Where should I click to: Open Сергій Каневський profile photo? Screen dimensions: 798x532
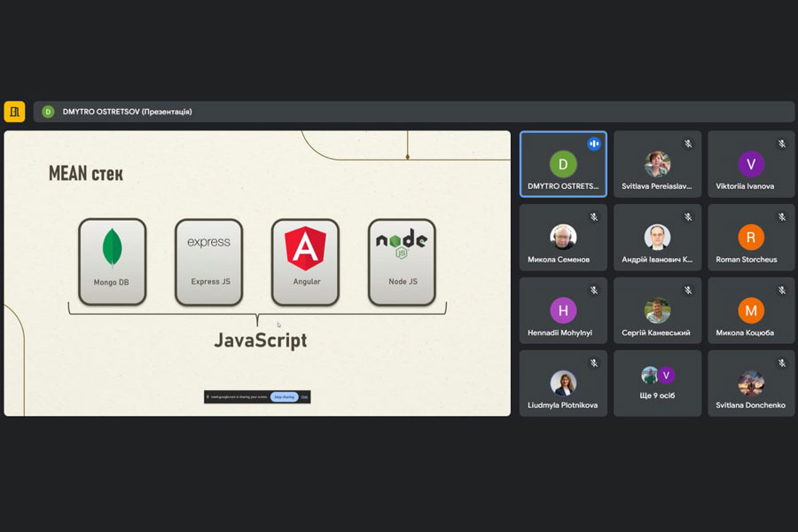(657, 310)
